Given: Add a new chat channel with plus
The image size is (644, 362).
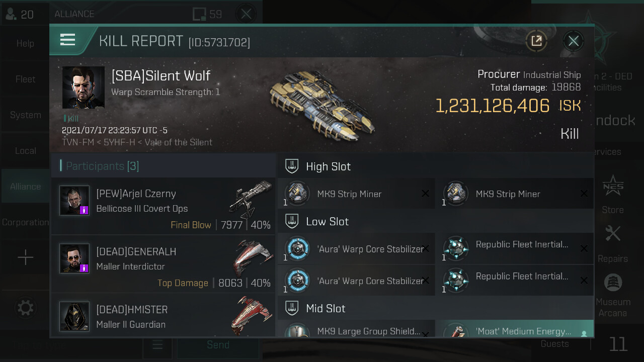Looking at the screenshot, I should click(x=25, y=258).
